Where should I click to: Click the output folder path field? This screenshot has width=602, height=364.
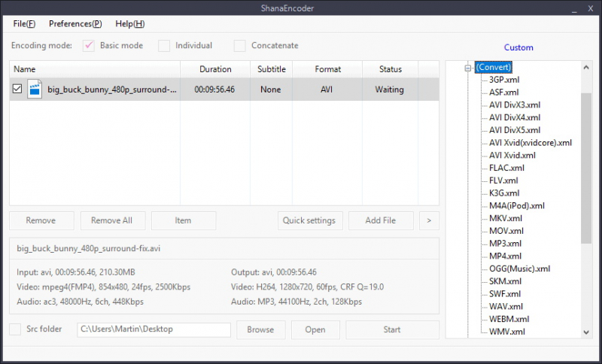click(154, 329)
